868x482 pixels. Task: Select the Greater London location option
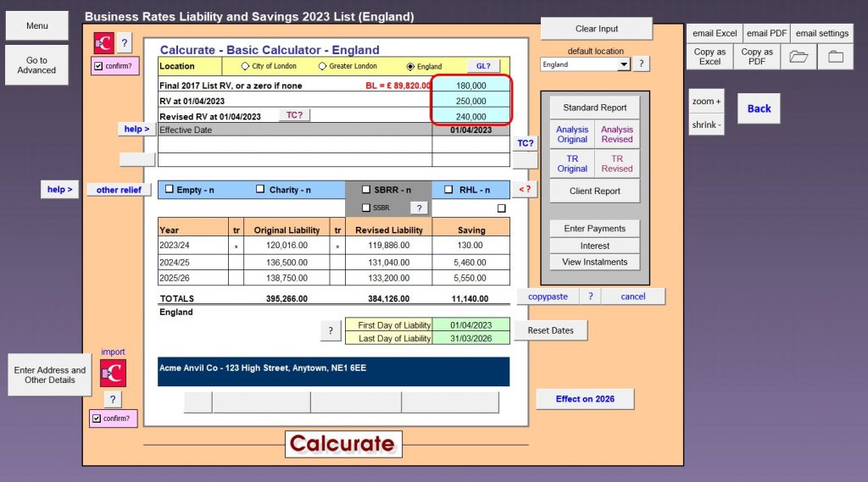pyautogui.click(x=322, y=66)
